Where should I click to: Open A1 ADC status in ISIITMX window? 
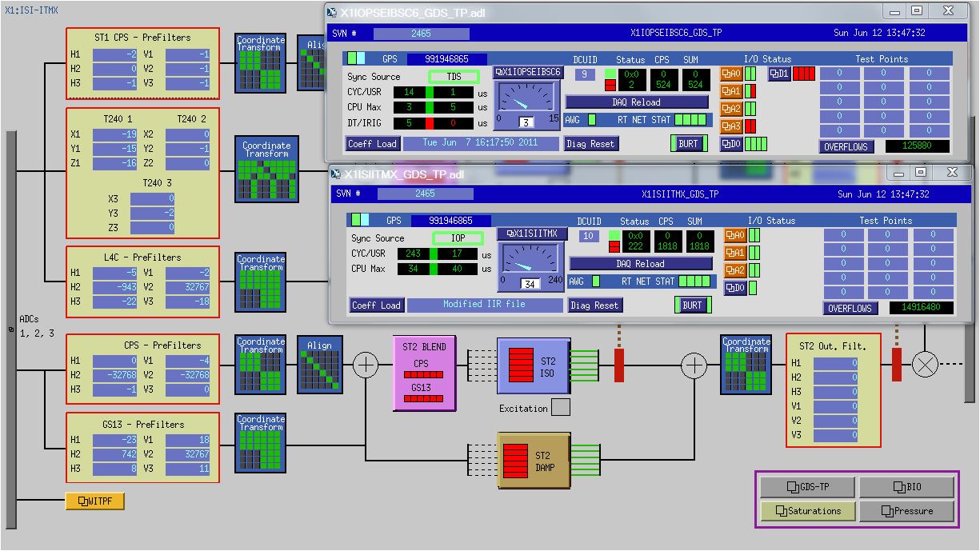735,253
